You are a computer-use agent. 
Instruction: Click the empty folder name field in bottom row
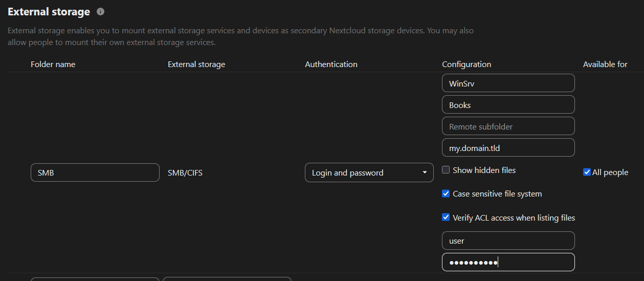click(x=95, y=279)
